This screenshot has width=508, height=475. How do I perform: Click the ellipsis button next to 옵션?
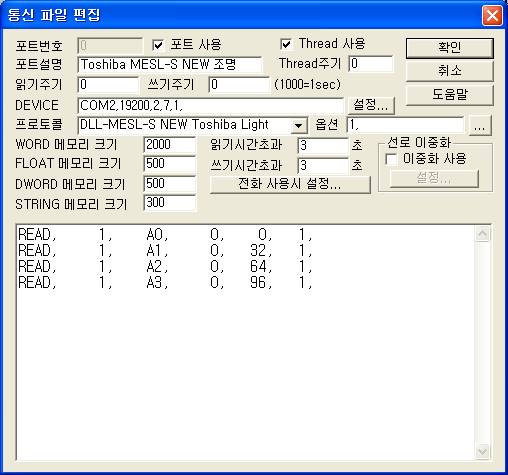480,126
